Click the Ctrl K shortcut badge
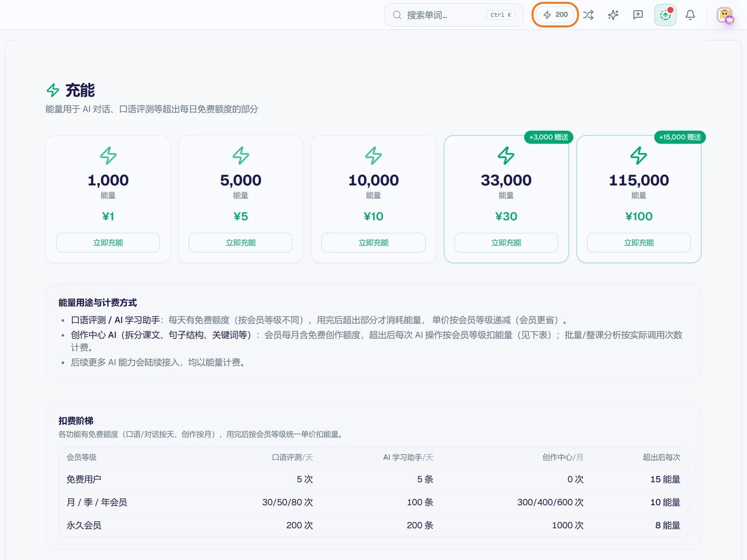 tap(500, 15)
